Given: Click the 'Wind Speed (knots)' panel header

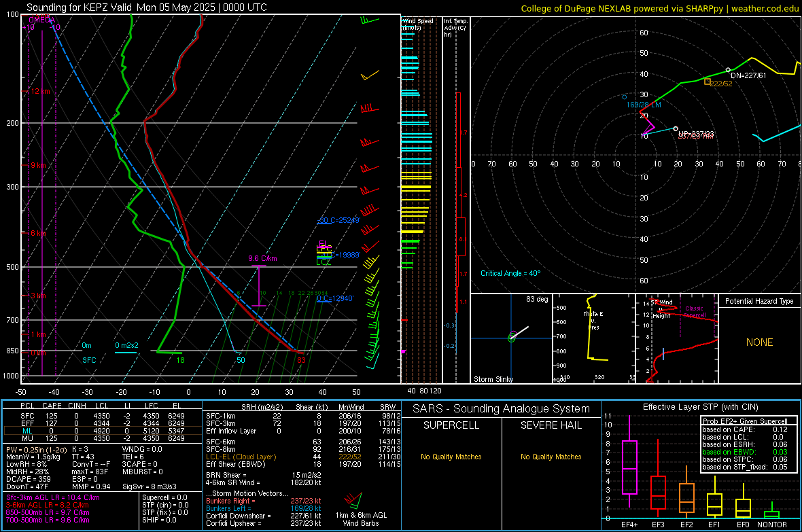Looking at the screenshot, I should [417, 24].
